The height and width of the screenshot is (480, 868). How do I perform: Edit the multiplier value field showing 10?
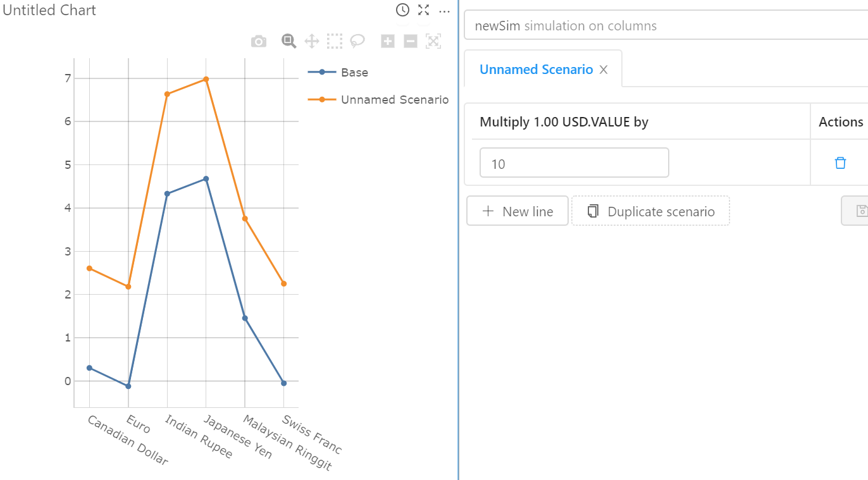tap(574, 163)
